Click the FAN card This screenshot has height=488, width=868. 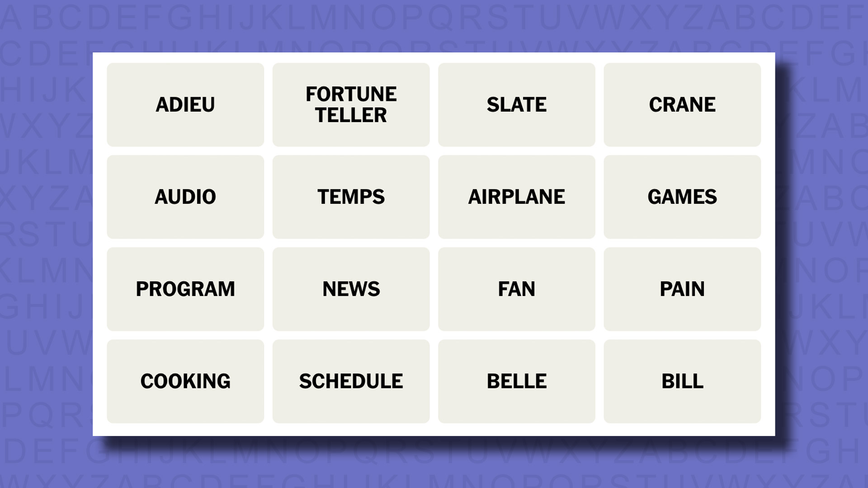[516, 288]
